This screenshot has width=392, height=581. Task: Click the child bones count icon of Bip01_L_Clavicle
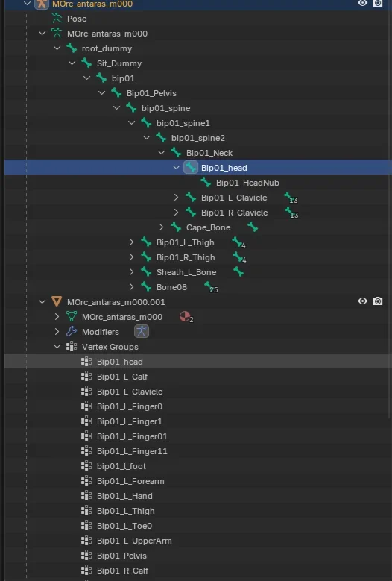pos(291,198)
